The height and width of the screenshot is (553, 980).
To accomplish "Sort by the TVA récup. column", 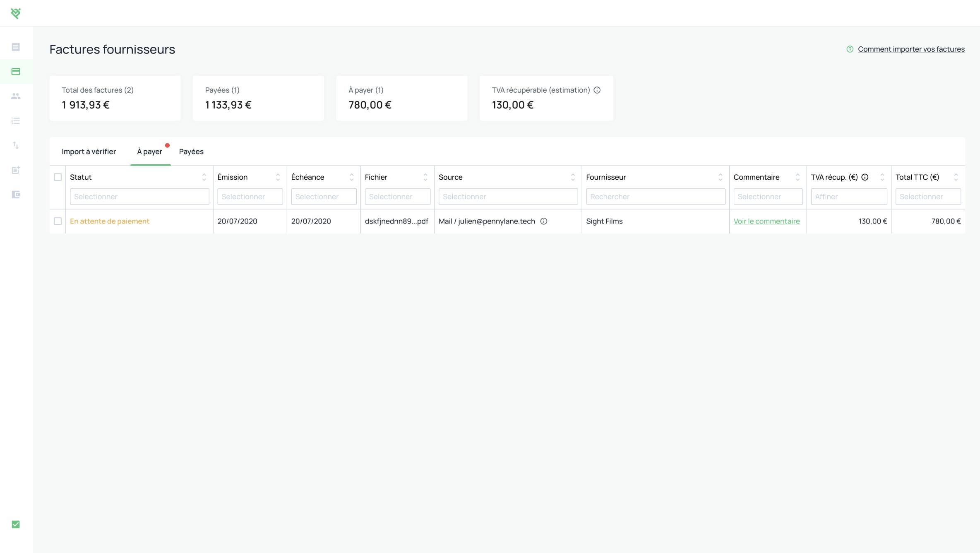I will pyautogui.click(x=882, y=177).
